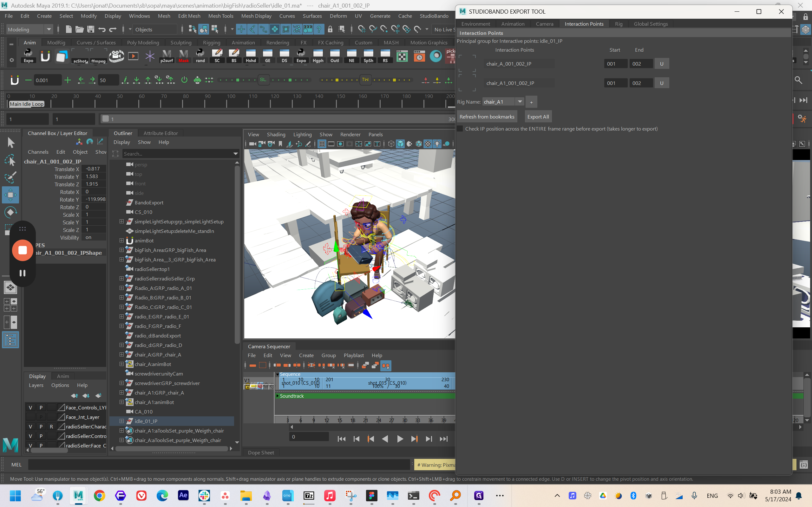Select the Move tool in toolbox
The image size is (812, 507).
(x=10, y=195)
